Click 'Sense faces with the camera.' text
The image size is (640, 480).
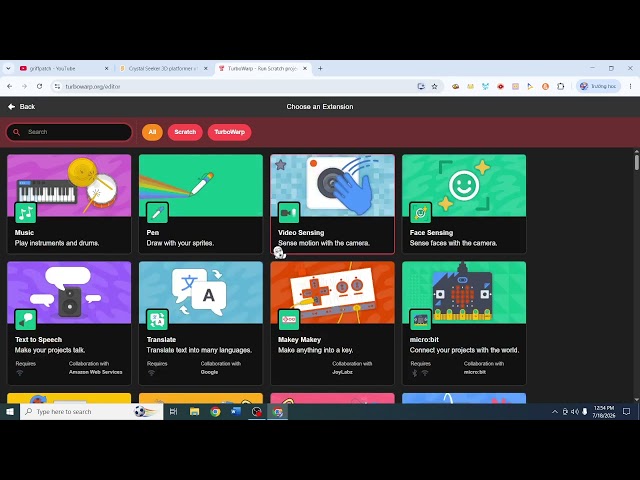tap(453, 243)
